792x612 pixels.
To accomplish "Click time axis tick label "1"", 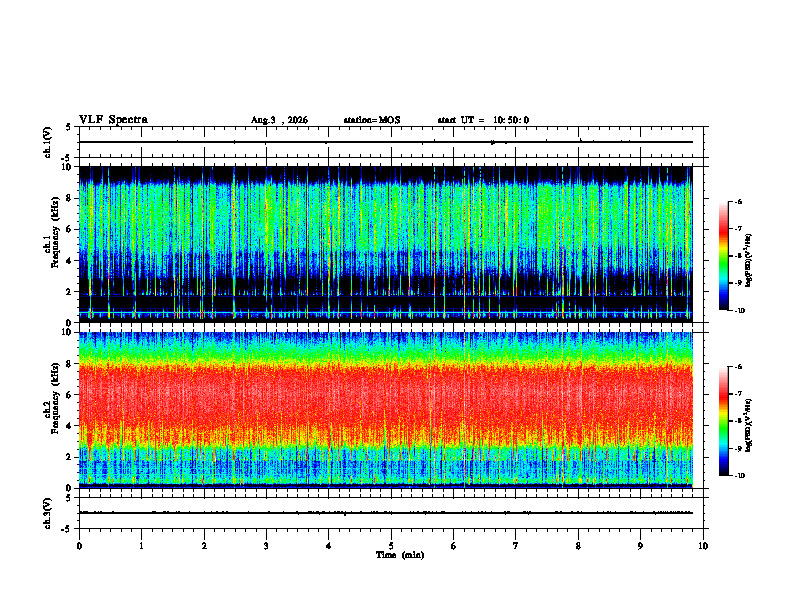I will [x=141, y=546].
